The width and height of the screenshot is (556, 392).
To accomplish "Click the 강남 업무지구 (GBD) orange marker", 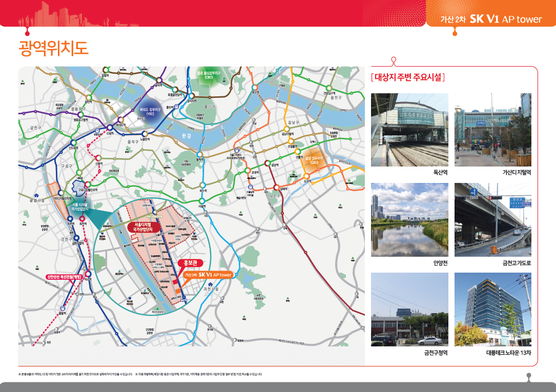I will click(314, 160).
